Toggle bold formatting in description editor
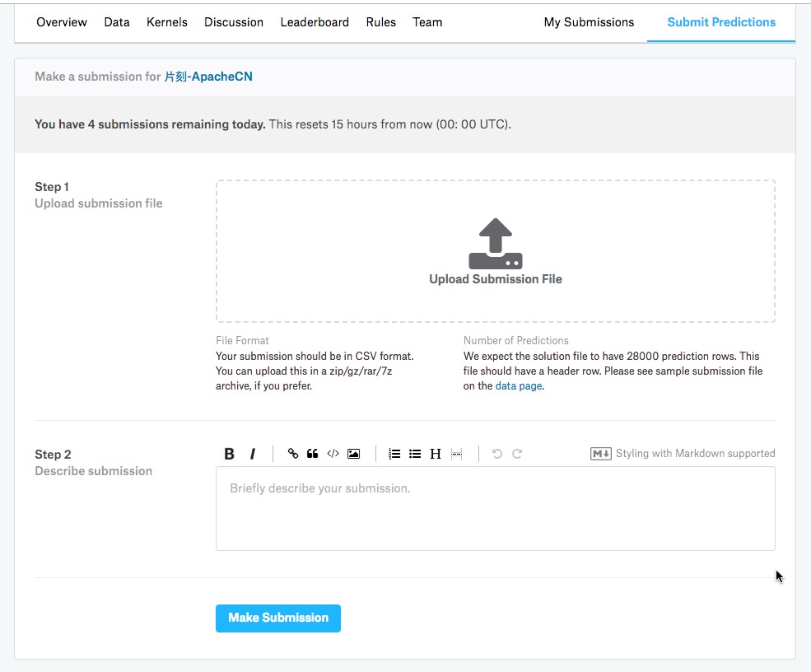811x672 pixels. 230,454
